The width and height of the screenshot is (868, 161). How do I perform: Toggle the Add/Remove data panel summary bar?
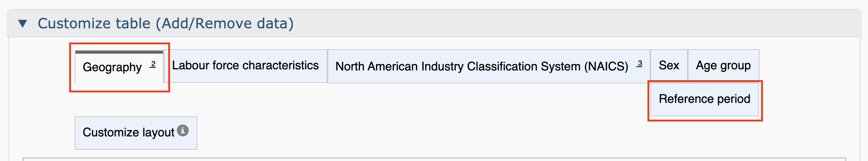coord(434,23)
